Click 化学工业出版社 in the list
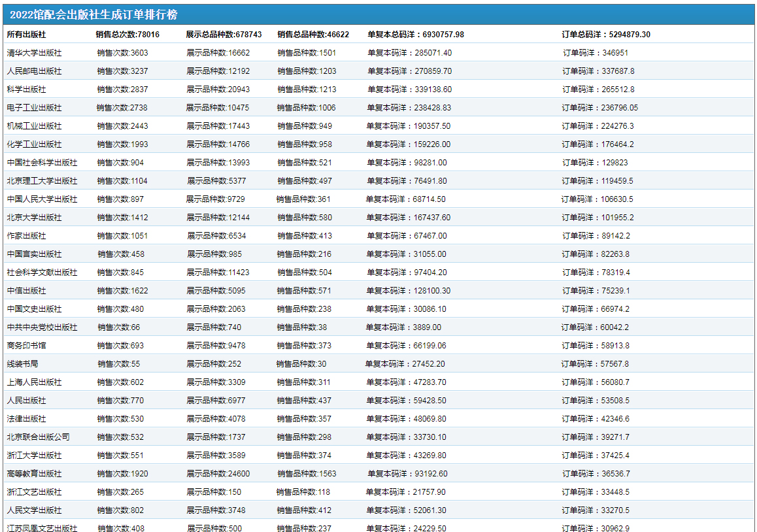Viewport: 757px width, 532px height. click(x=34, y=144)
